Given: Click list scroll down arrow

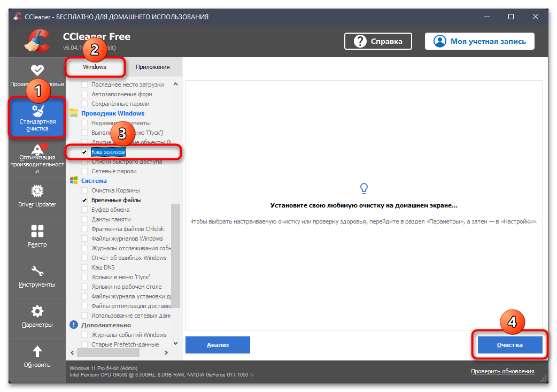Looking at the screenshot, I should coord(175,343).
